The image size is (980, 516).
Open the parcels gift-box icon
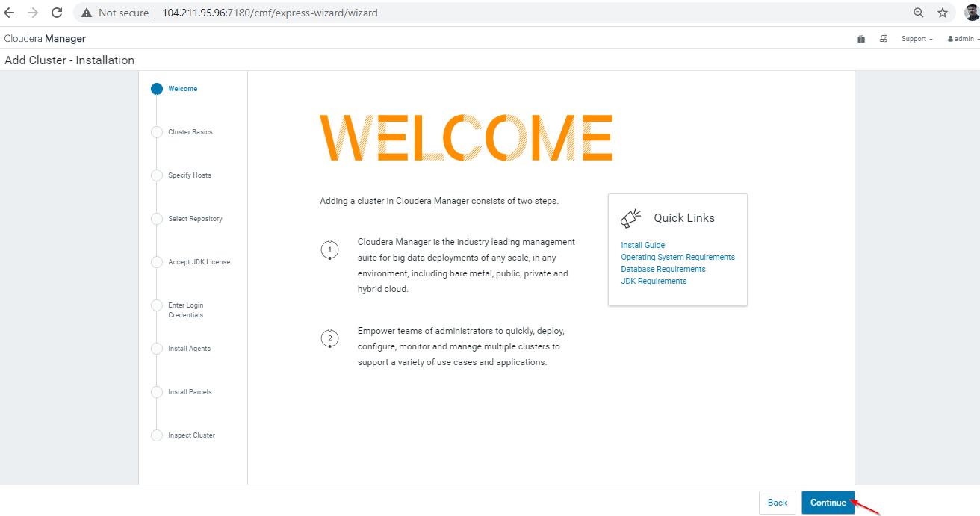coord(861,39)
